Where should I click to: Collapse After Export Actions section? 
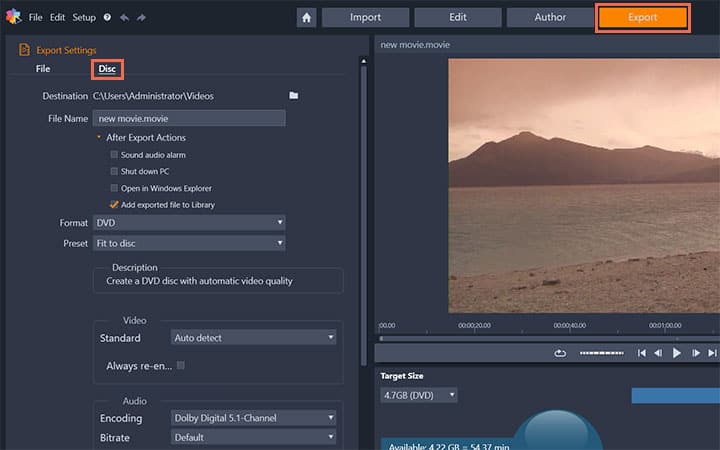point(98,137)
